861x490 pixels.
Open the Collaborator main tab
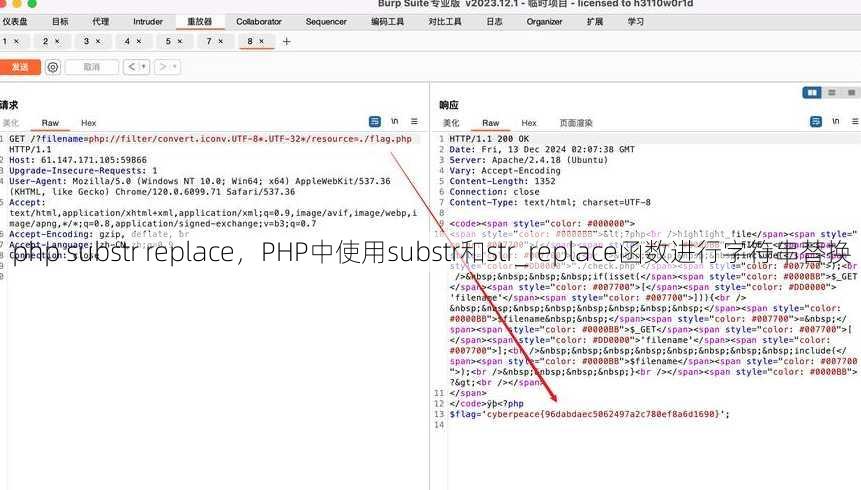259,21
